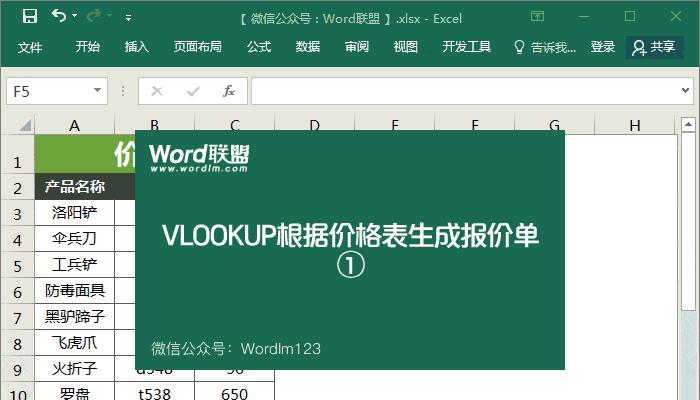Switch to the 插入 ribbon tab
This screenshot has height=400, width=700.
pyautogui.click(x=137, y=46)
